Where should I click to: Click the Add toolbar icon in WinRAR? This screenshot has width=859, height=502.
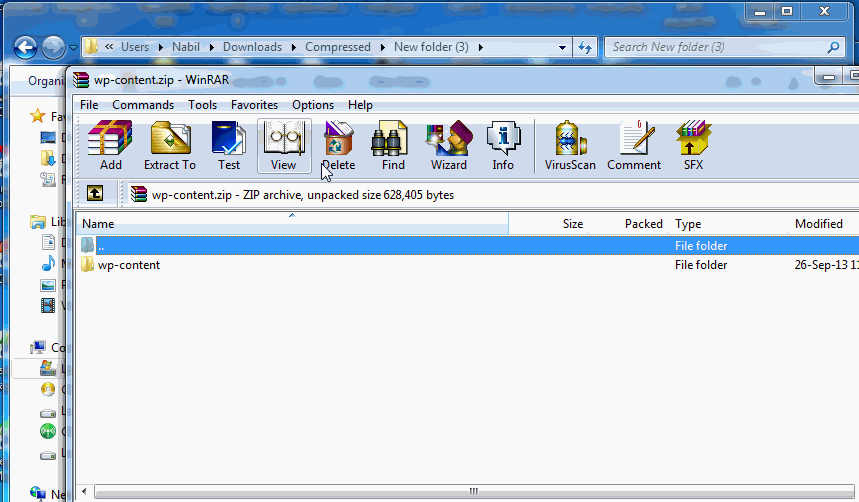click(x=110, y=145)
